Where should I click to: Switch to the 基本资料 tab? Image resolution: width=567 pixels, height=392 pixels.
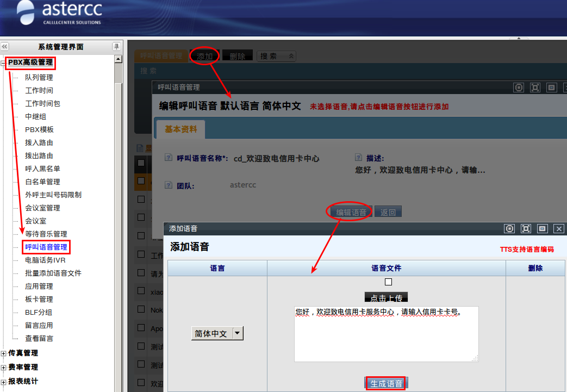[181, 129]
